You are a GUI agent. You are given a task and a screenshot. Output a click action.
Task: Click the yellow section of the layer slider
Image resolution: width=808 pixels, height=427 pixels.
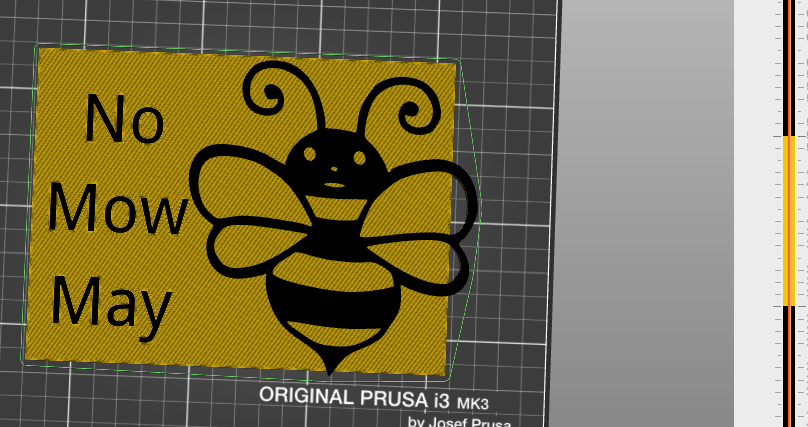(789, 221)
